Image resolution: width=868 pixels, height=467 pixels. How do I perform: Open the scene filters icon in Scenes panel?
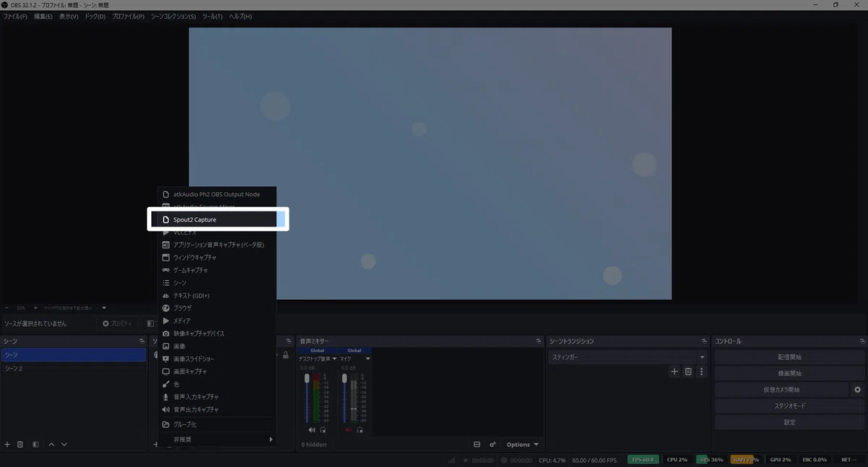35,444
